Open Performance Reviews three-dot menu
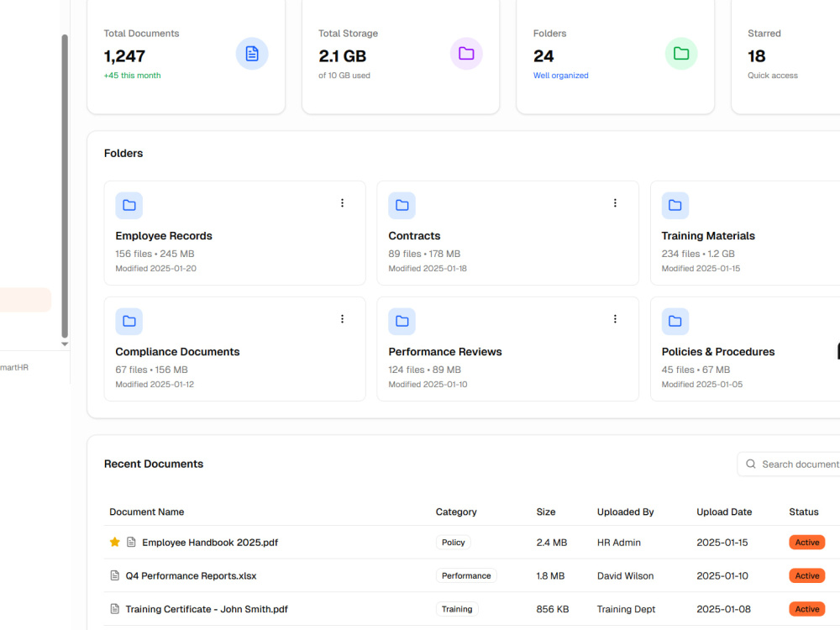The width and height of the screenshot is (840, 630). tap(615, 319)
